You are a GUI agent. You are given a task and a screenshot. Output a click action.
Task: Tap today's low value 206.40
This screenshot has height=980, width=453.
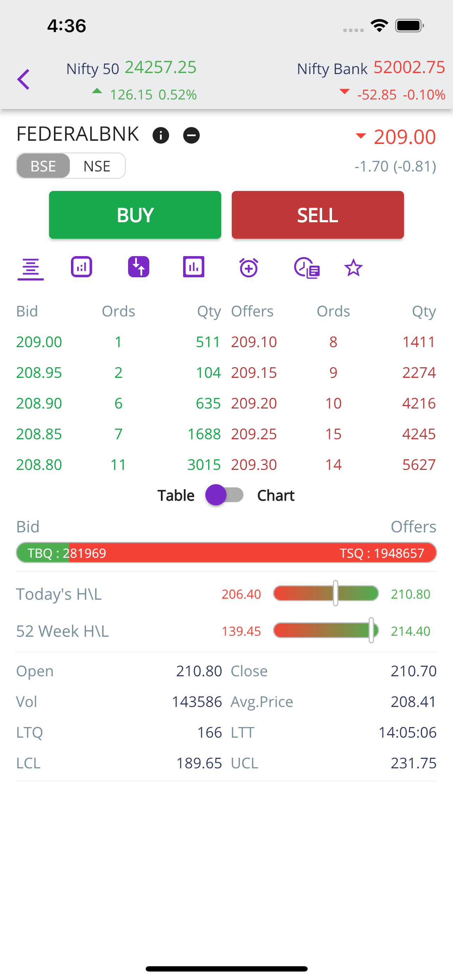point(242,594)
